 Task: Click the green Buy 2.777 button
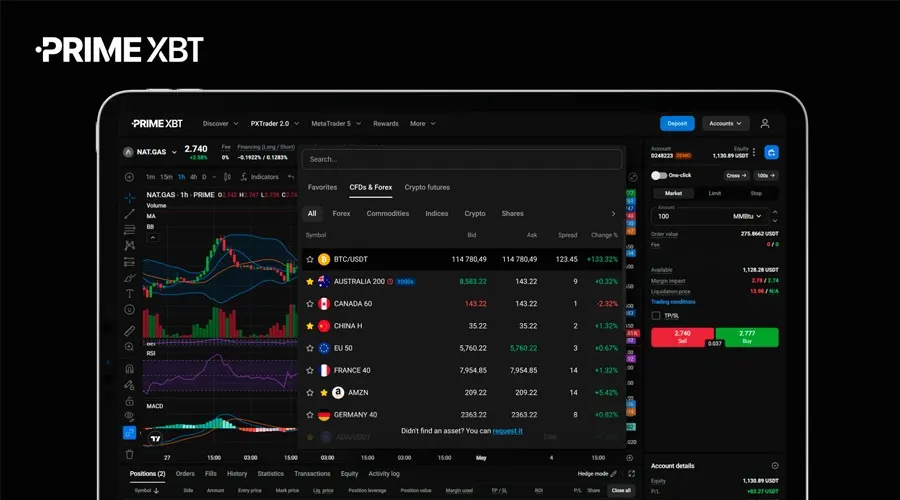[x=747, y=337]
